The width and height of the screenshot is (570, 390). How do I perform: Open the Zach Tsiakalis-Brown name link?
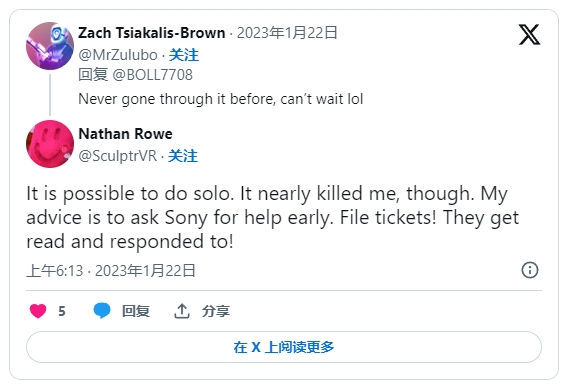[152, 33]
